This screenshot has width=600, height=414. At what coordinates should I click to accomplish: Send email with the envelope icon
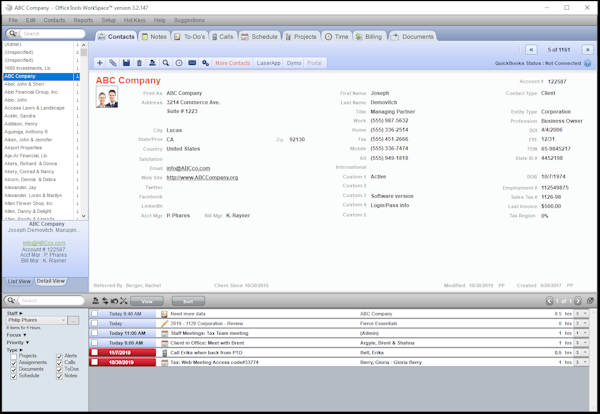click(192, 63)
